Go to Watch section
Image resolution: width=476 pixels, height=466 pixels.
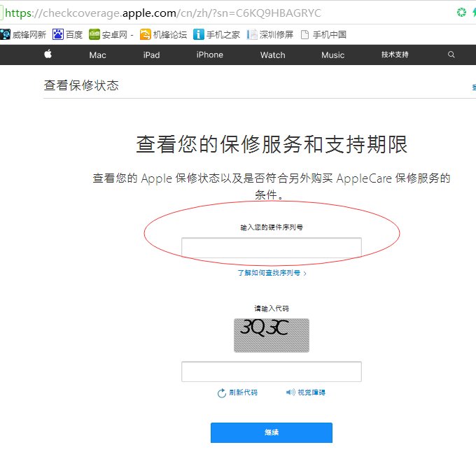point(272,55)
